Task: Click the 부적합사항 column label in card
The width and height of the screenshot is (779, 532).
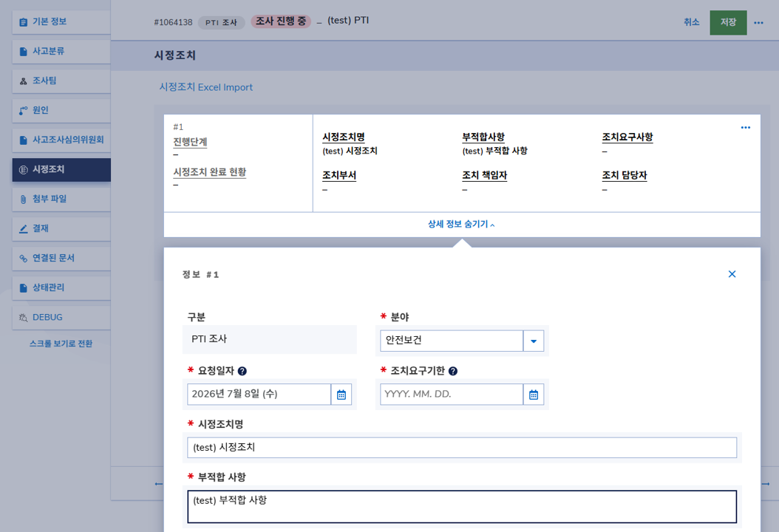Action: pyautogui.click(x=483, y=137)
